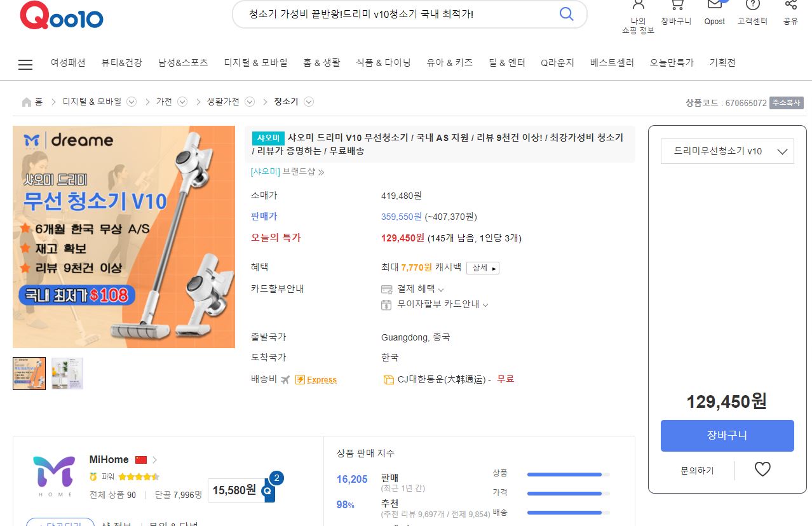
Task: Expand the 생활가전 breadcrumb dropdown
Action: pyautogui.click(x=250, y=102)
